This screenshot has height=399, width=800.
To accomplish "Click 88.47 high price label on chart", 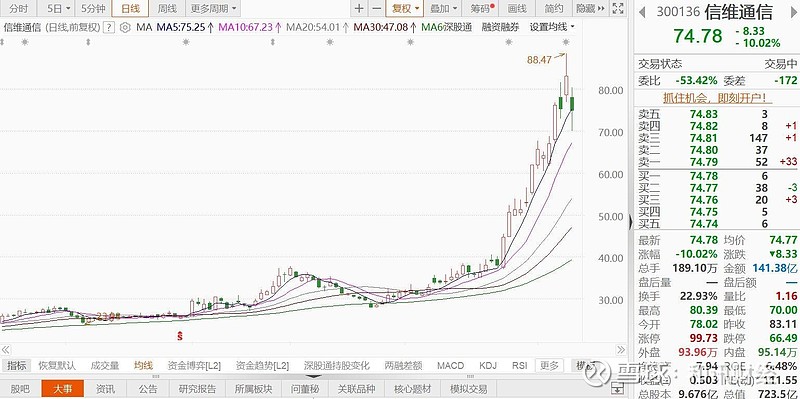I will pos(539,60).
